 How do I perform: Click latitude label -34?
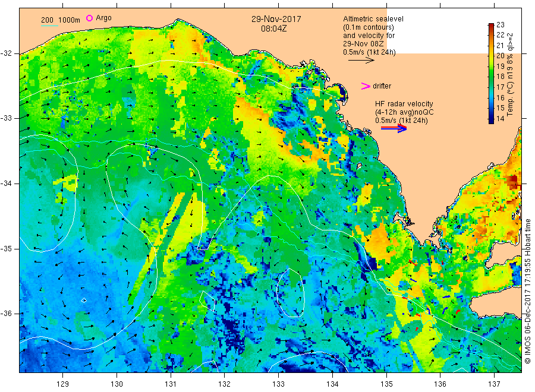tap(7, 184)
